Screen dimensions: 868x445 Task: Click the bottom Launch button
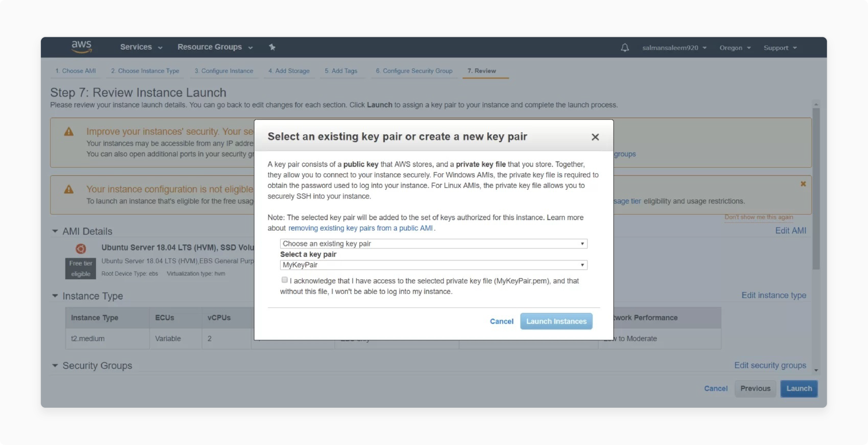(x=799, y=388)
